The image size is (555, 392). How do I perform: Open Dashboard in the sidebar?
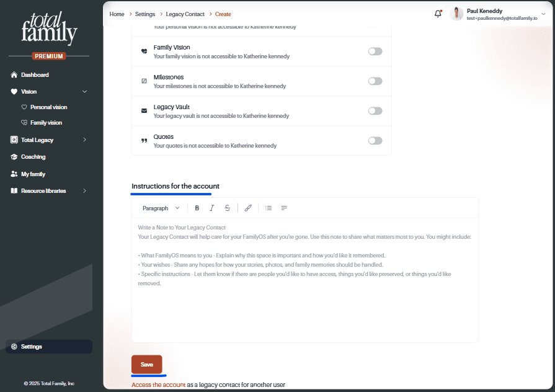point(35,74)
